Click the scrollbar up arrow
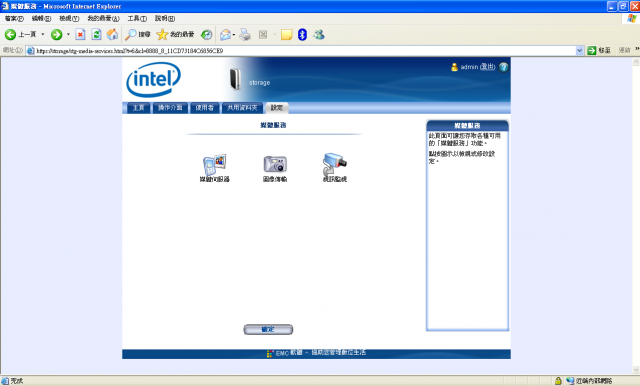Viewport: 640px width, 386px height. click(x=636, y=61)
